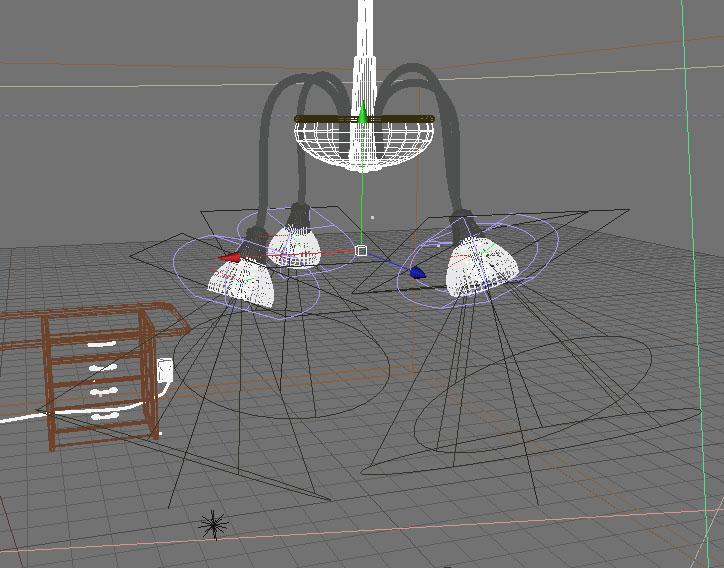This screenshot has height=568, width=724.
Task: Click the red X-axis gizmo arrow
Action: coord(230,258)
